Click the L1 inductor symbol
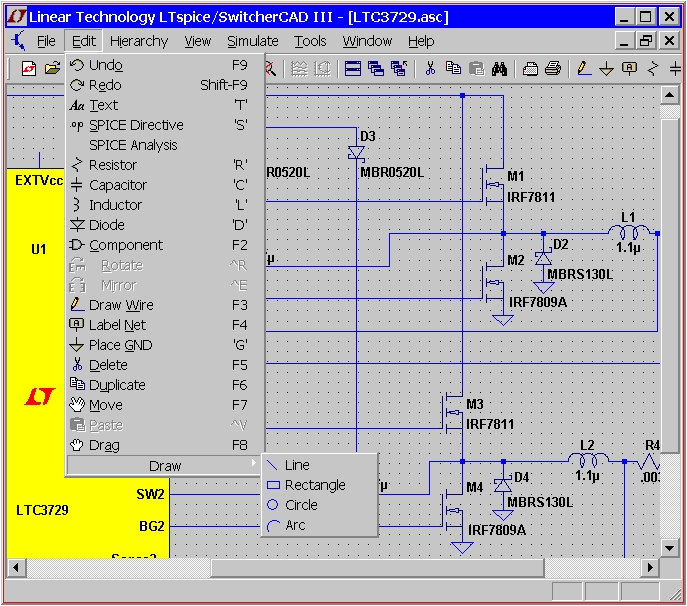The width and height of the screenshot is (687, 606). (x=629, y=231)
